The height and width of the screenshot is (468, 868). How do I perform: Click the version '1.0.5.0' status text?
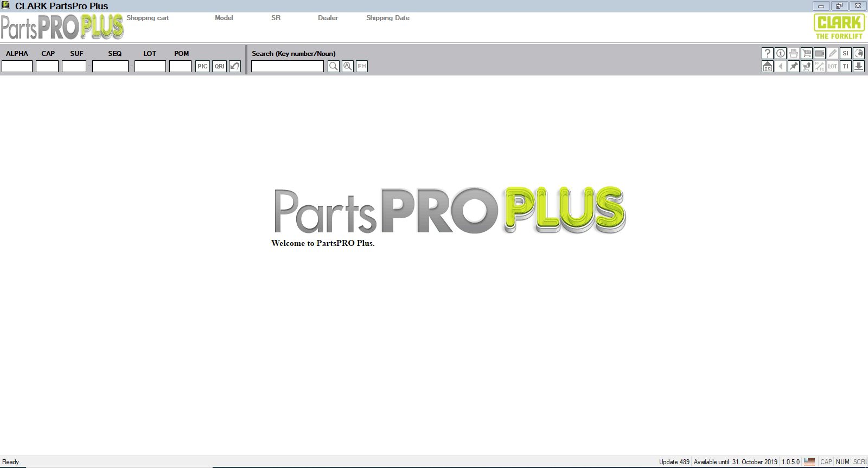791,462
